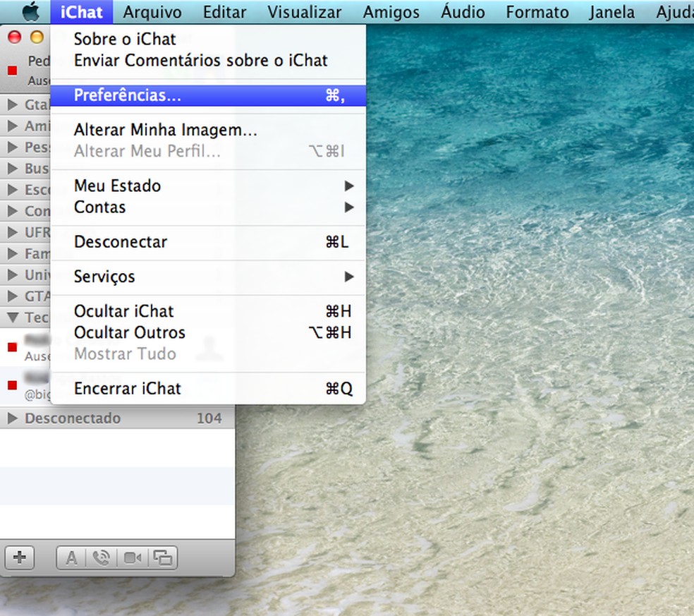Choose Encerrar iChat
694x616 pixels.
tap(208, 388)
